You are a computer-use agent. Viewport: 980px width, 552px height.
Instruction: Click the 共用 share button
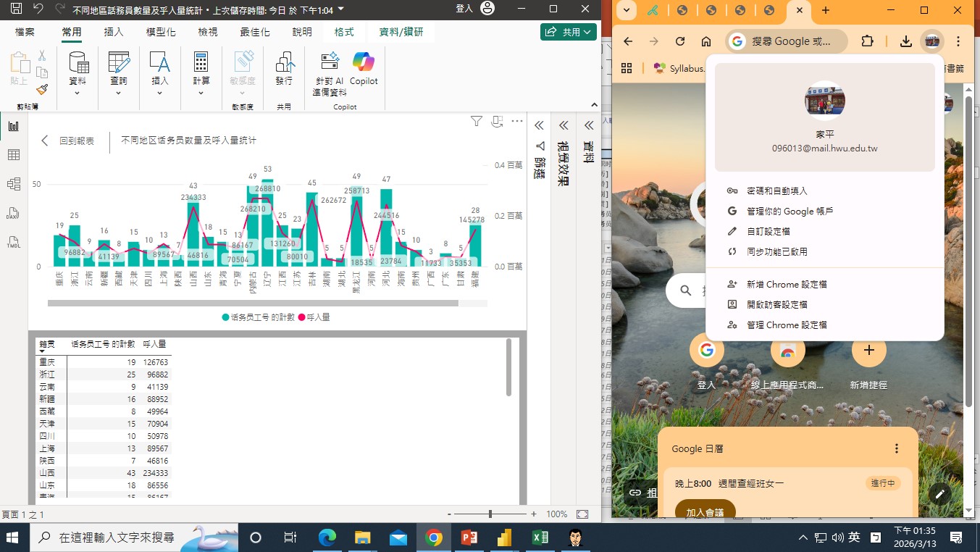568,33
